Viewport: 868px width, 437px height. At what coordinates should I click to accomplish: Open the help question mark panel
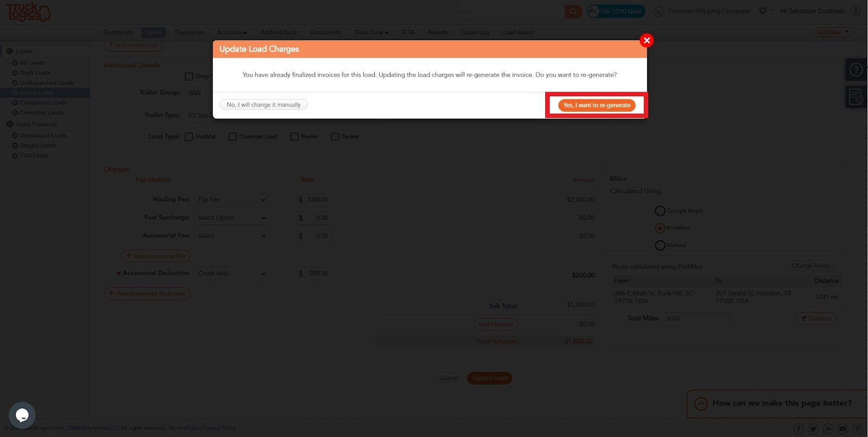click(856, 69)
